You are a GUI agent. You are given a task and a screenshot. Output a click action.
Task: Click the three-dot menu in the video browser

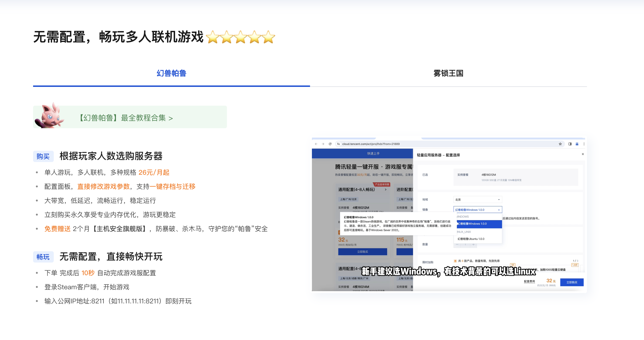pos(584,144)
